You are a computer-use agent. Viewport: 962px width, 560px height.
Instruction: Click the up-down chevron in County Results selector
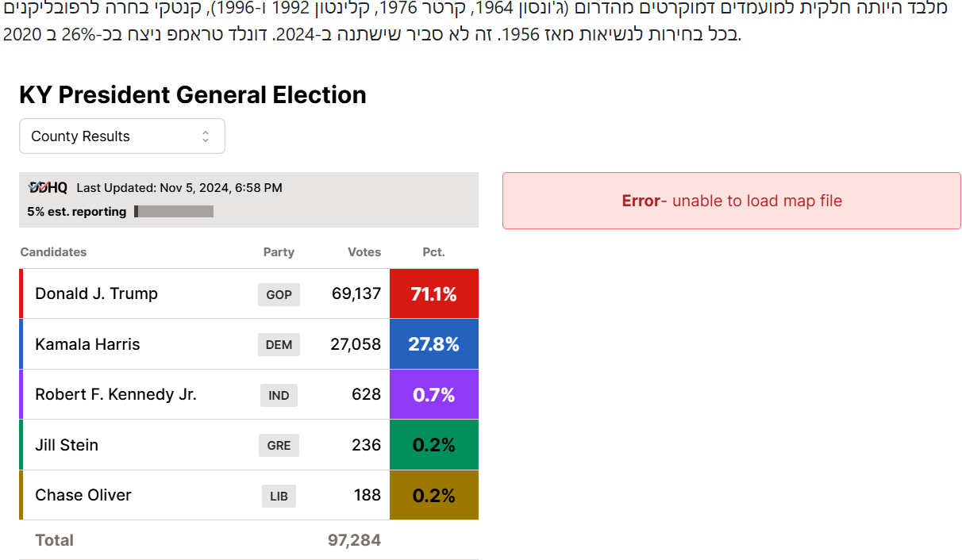[x=206, y=136]
